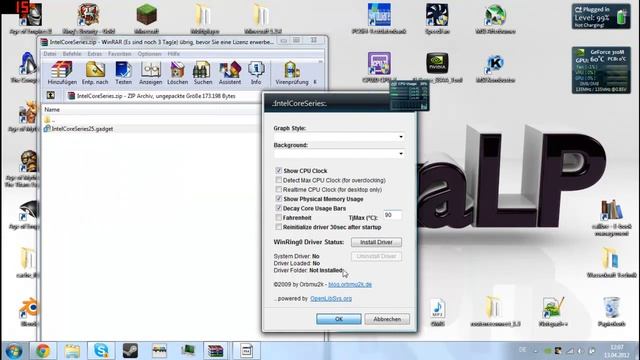Click the Virenprüfung icon in WinRAR
This screenshot has height=360, width=640.
(292, 73)
